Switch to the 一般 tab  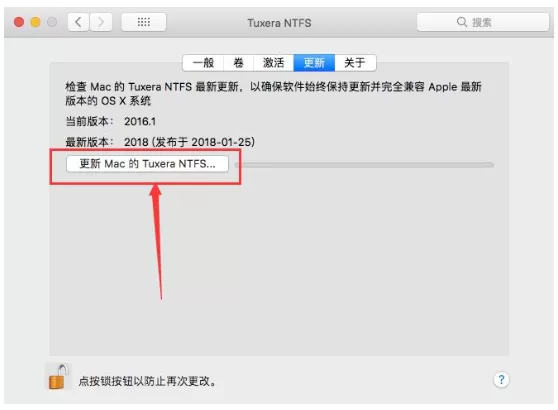203,63
